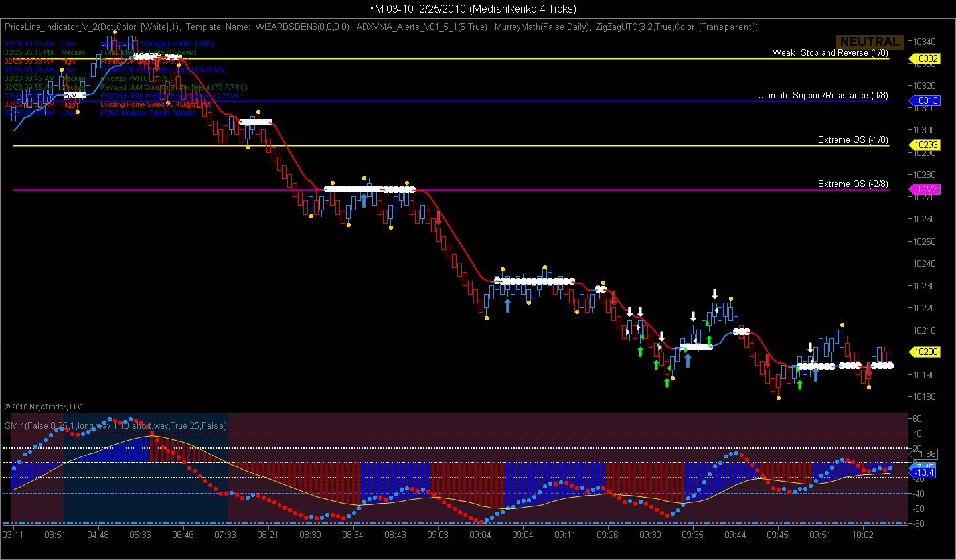Click the 03:11 time axis label

click(x=13, y=534)
